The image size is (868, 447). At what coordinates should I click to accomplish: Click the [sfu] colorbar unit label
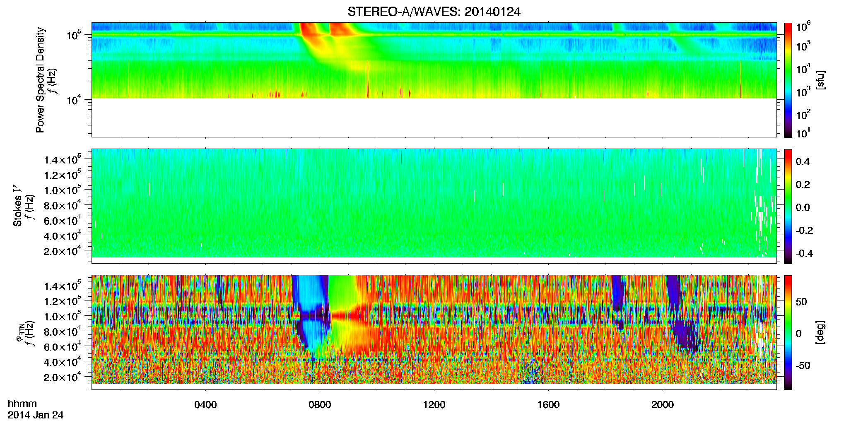[x=820, y=80]
